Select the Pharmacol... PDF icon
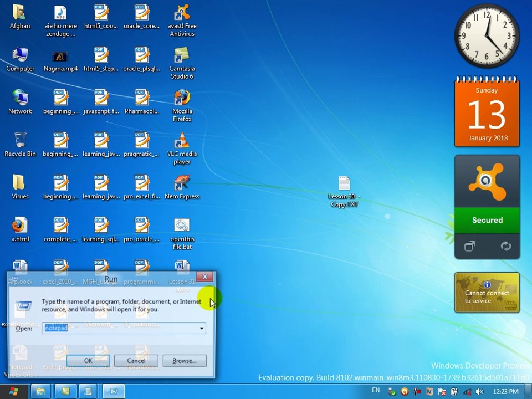Viewport: 532px width, 399px height. pos(141,102)
